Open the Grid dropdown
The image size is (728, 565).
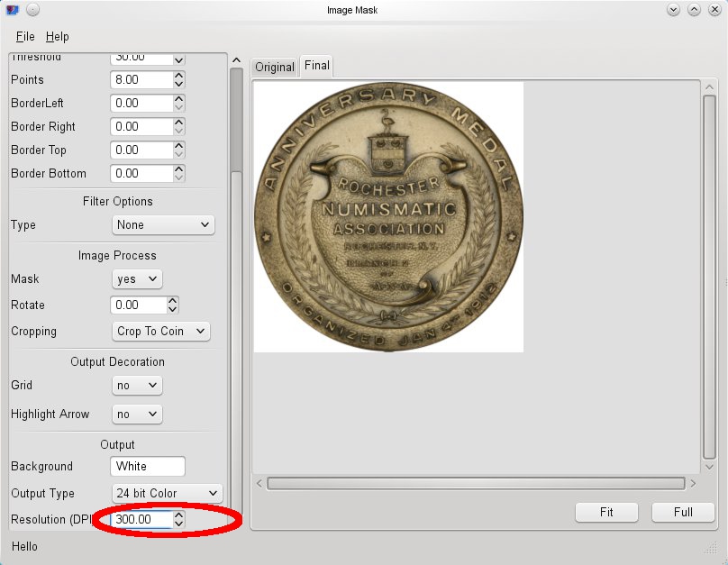point(137,386)
